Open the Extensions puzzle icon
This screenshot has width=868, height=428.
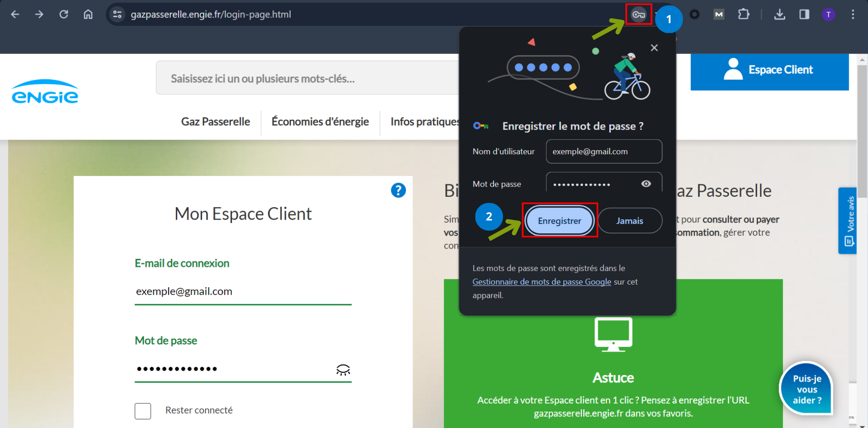point(743,14)
